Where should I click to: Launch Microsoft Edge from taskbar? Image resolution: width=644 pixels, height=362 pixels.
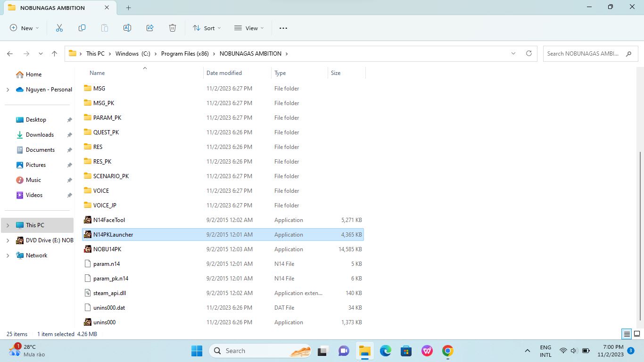(386, 351)
